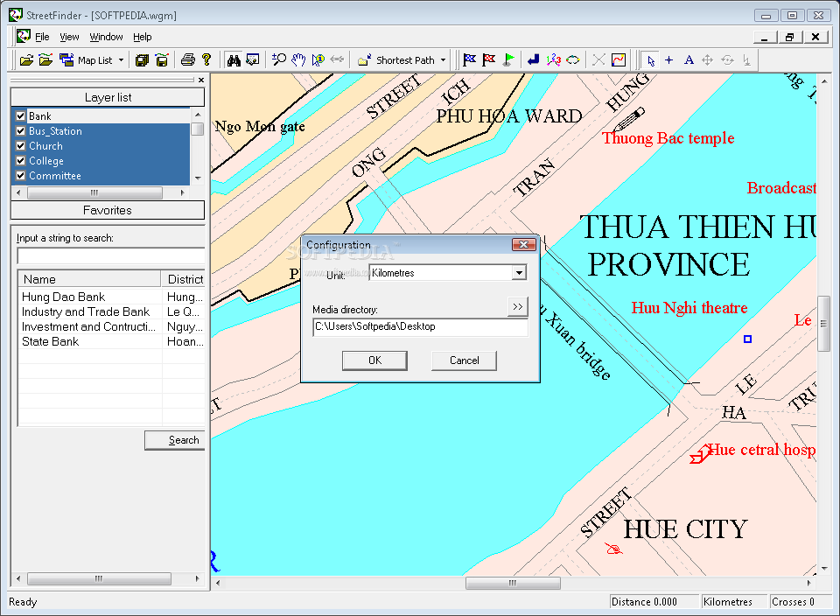Click the save map floppy icon
The height and width of the screenshot is (616, 840).
(x=162, y=60)
